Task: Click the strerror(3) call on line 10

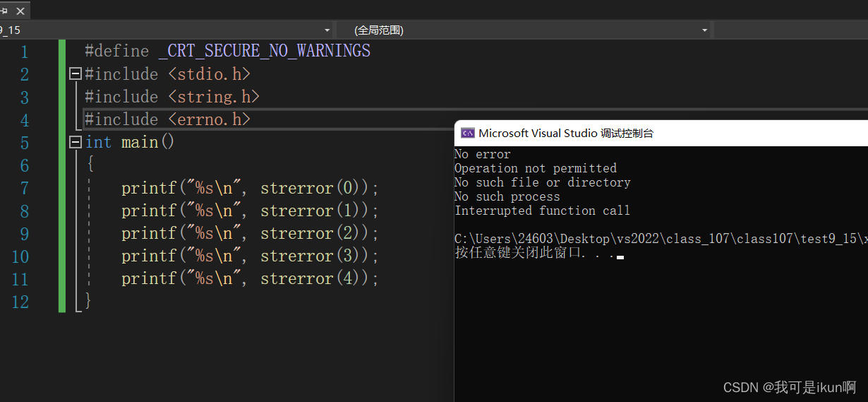Action: tap(315, 256)
